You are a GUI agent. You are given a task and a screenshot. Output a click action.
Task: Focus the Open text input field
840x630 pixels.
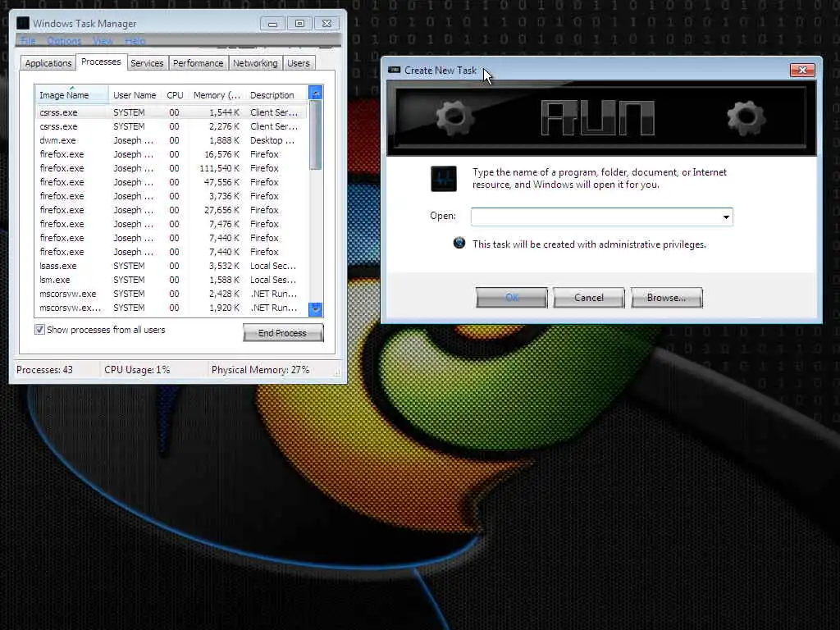coord(596,217)
